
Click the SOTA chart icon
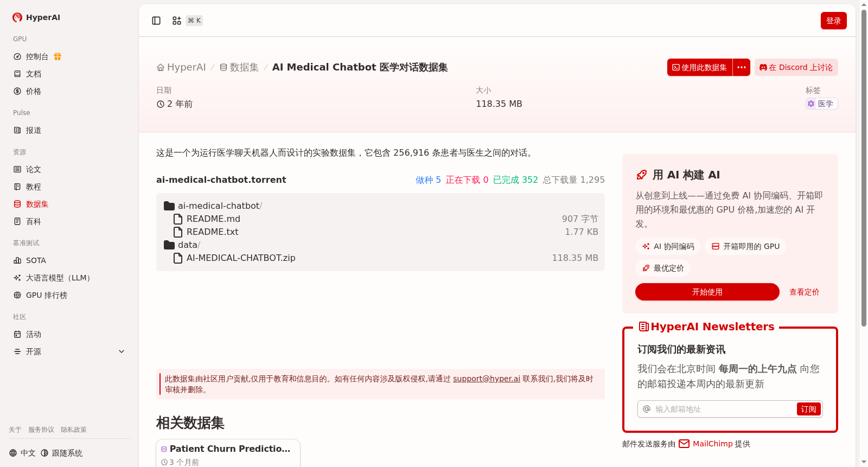17,260
